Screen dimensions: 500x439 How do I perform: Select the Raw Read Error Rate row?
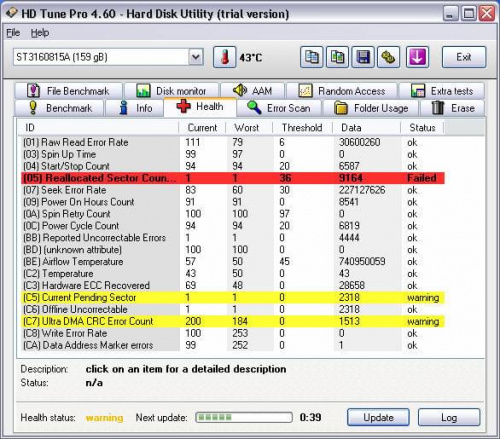(232, 142)
